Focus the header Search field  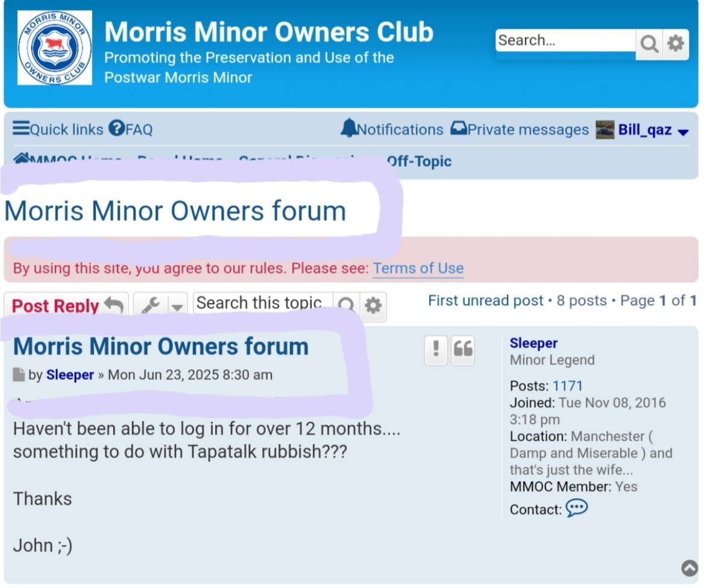tap(565, 40)
